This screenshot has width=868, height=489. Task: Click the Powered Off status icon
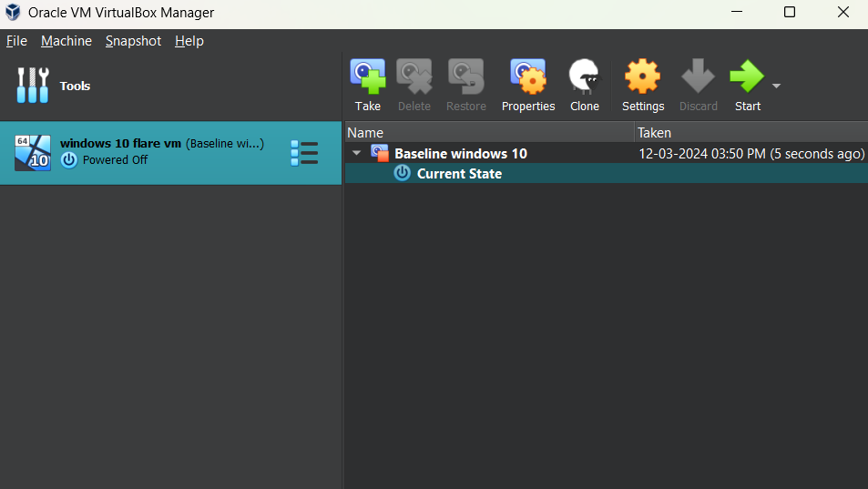pyautogui.click(x=69, y=160)
